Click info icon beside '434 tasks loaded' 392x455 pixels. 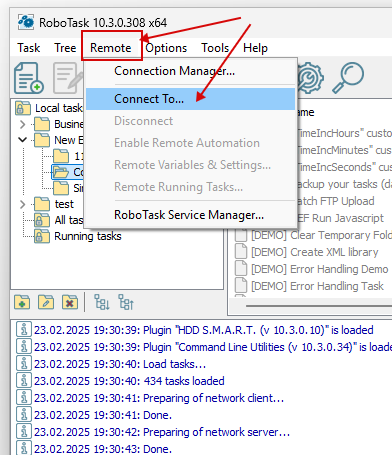point(24,381)
